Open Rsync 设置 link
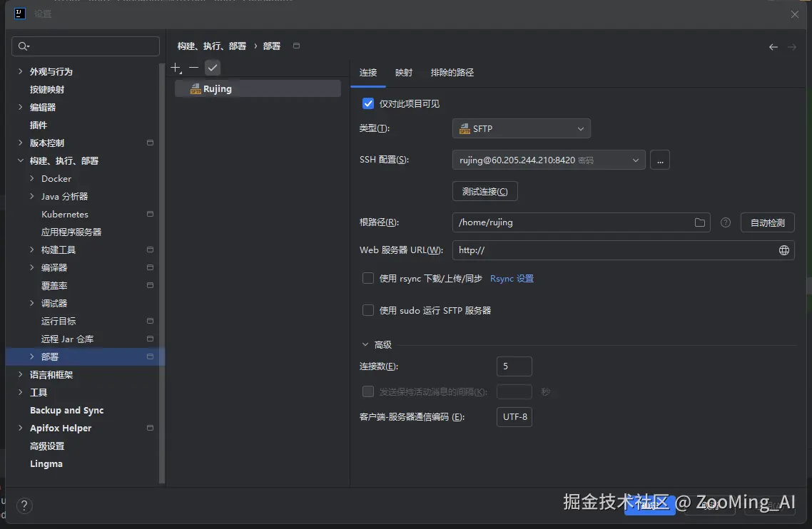The image size is (812, 529). click(512, 279)
